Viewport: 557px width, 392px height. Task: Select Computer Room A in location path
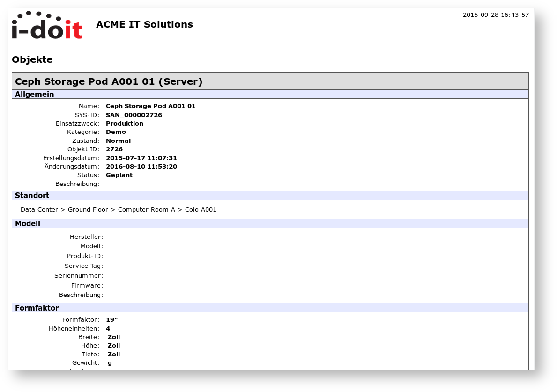click(x=146, y=210)
